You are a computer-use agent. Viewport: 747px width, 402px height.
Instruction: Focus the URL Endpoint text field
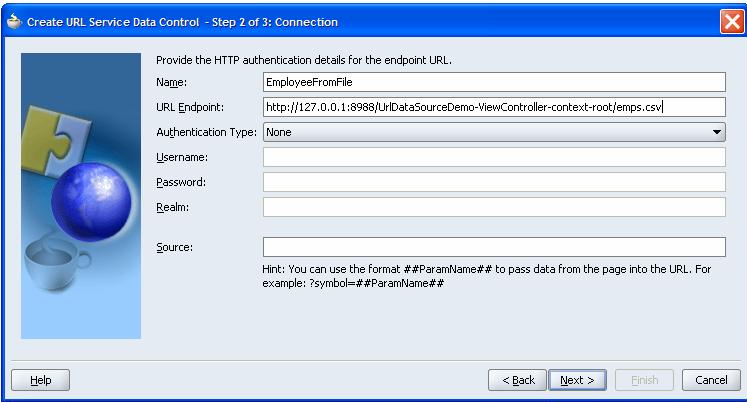point(493,107)
